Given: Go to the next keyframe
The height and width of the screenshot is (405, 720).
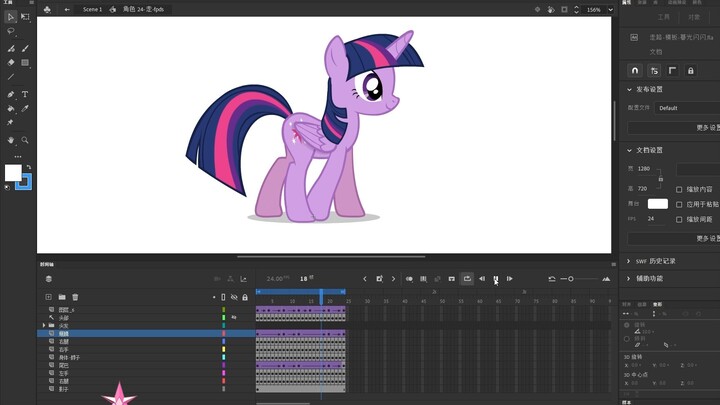Looking at the screenshot, I should 394,279.
